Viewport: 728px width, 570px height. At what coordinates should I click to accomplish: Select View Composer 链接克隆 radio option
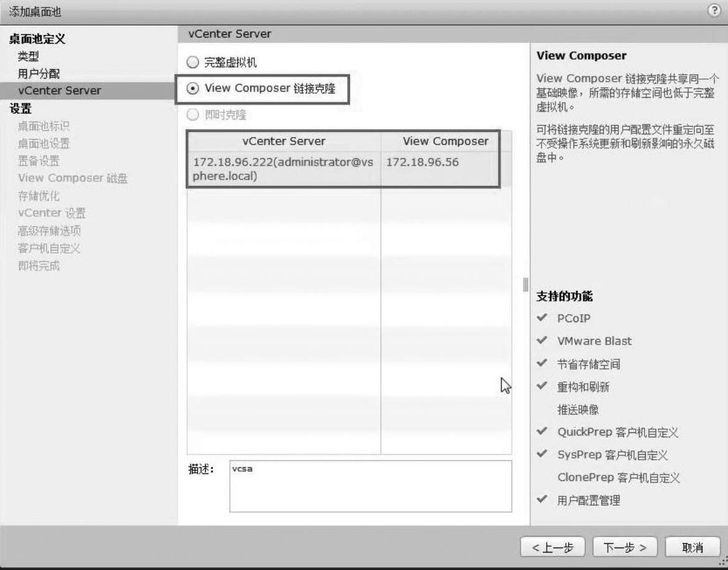coord(193,88)
